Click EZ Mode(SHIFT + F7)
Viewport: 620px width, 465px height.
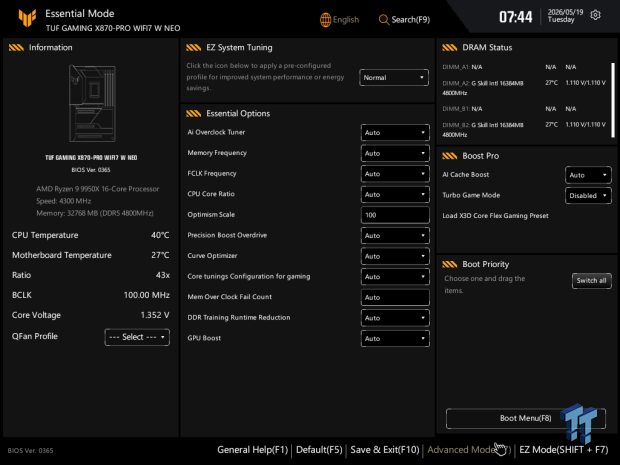coord(563,450)
